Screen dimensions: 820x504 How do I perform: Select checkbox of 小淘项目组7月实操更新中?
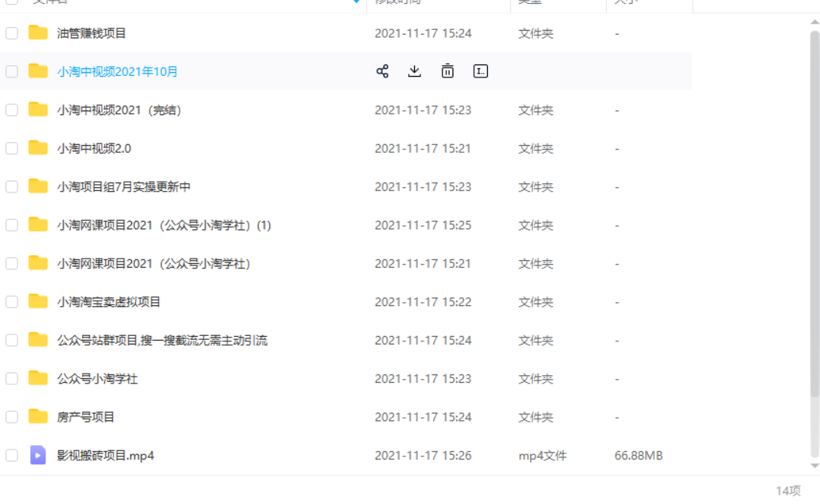[x=12, y=186]
